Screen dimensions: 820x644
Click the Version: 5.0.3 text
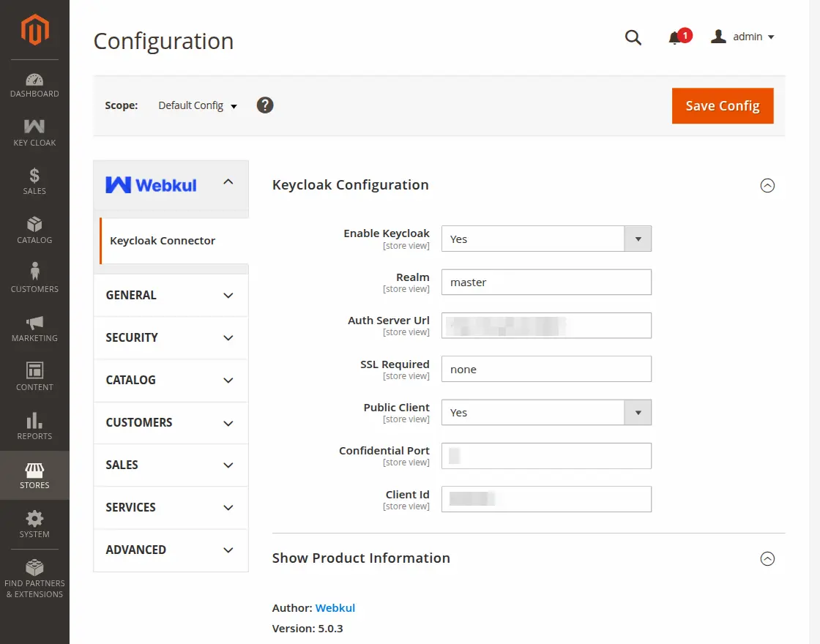(307, 629)
